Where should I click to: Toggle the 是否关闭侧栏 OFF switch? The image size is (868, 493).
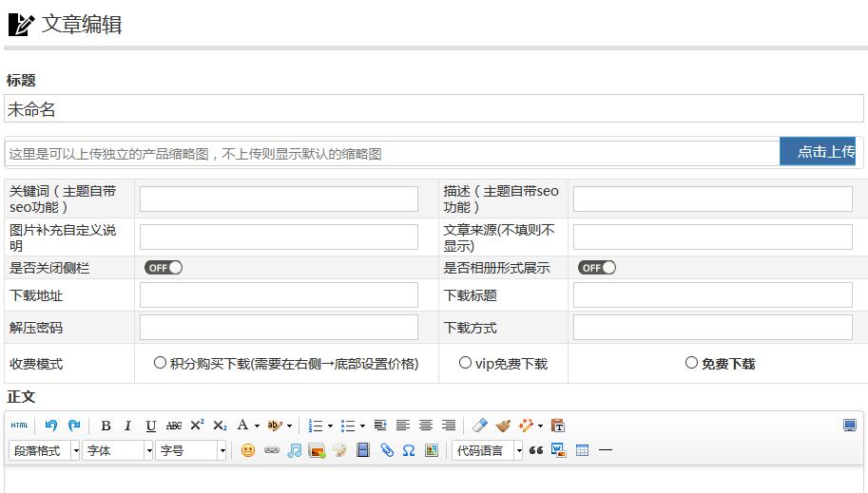click(x=164, y=268)
